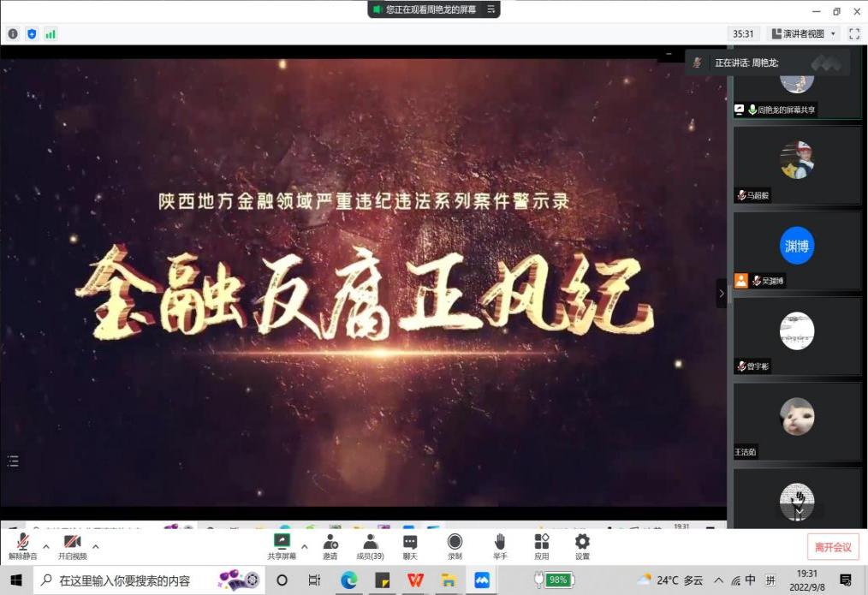
Task: Raise hand using the 举手 icon
Action: point(500,545)
